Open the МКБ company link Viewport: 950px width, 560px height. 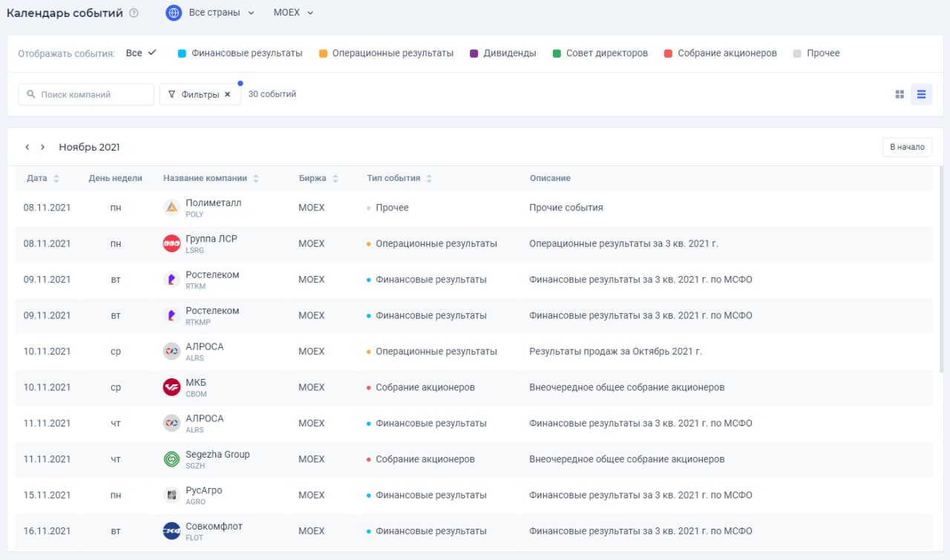196,383
